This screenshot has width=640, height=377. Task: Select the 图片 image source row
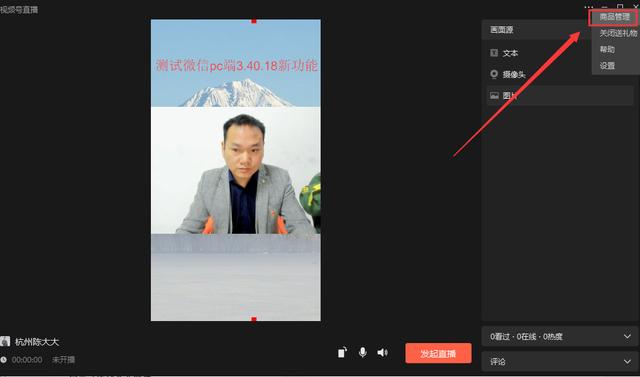[x=560, y=96]
